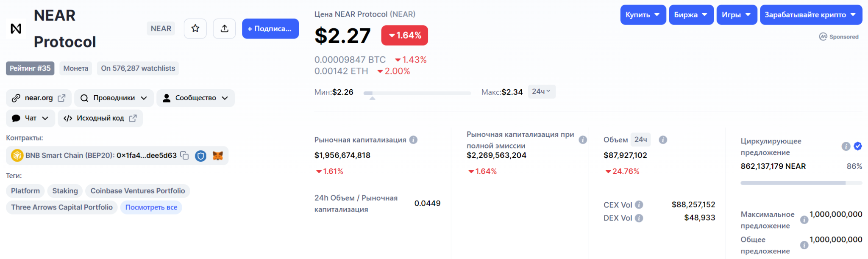Click the share upload icon
This screenshot has width=868, height=259.
[224, 28]
